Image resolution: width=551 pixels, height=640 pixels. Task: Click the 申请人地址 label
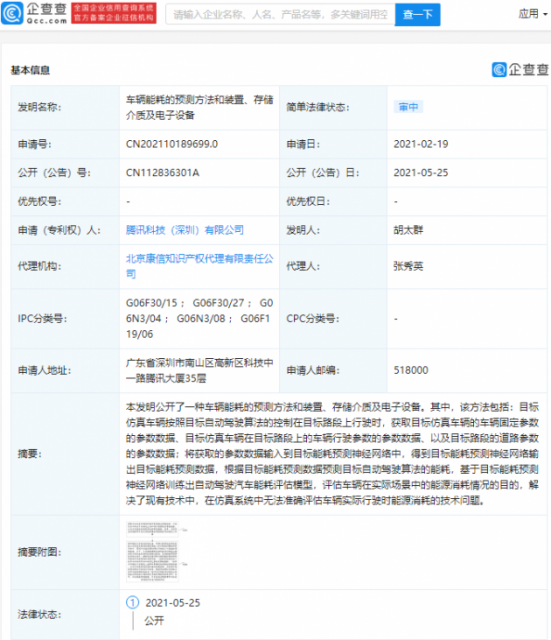pos(44,370)
